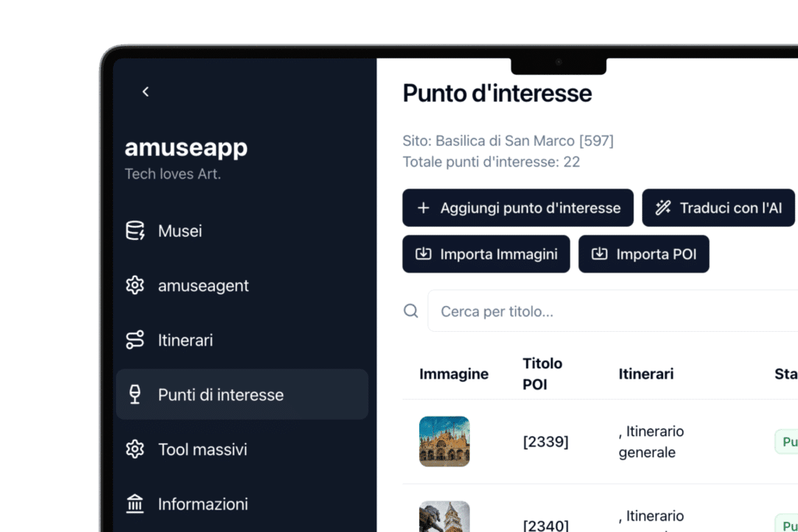798x532 pixels.
Task: Click the Punto d'interesse page heading
Action: tap(497, 93)
